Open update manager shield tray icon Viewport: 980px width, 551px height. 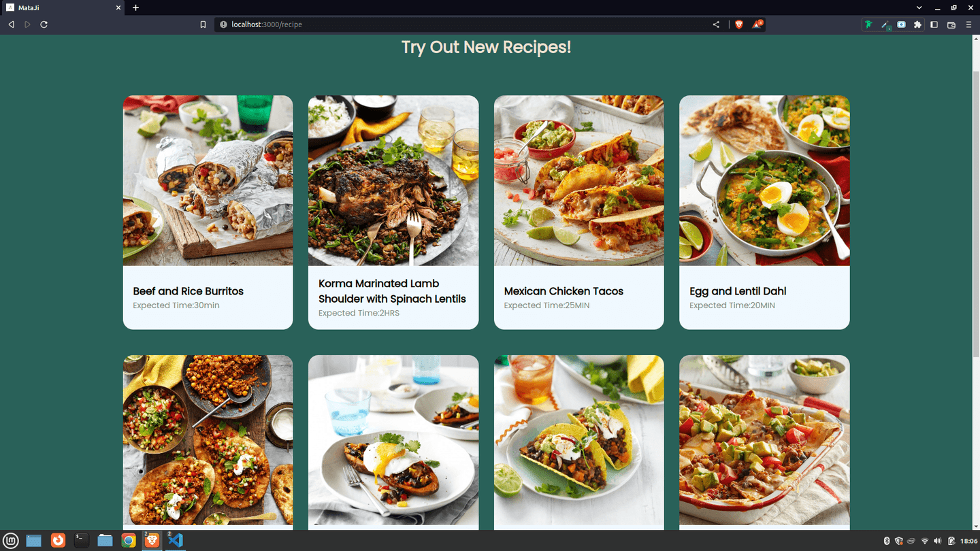(899, 541)
